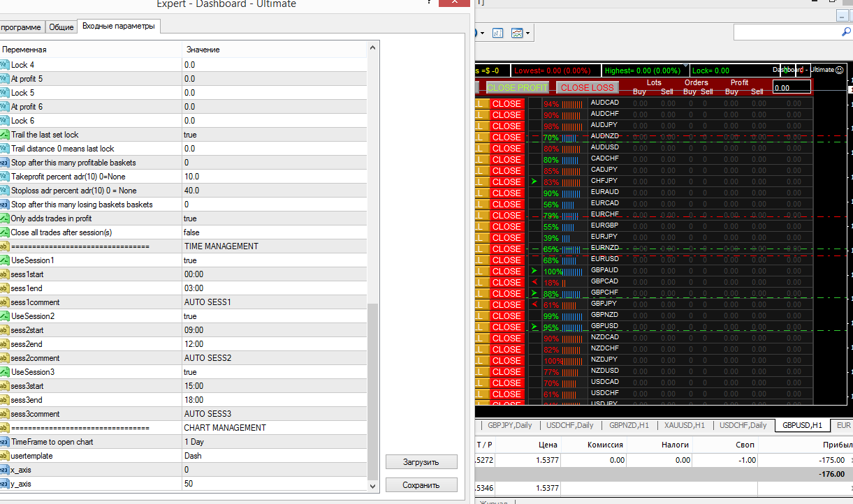Click the integer icon beside y_axis
Image resolution: width=853 pixels, height=504 pixels.
point(3,484)
